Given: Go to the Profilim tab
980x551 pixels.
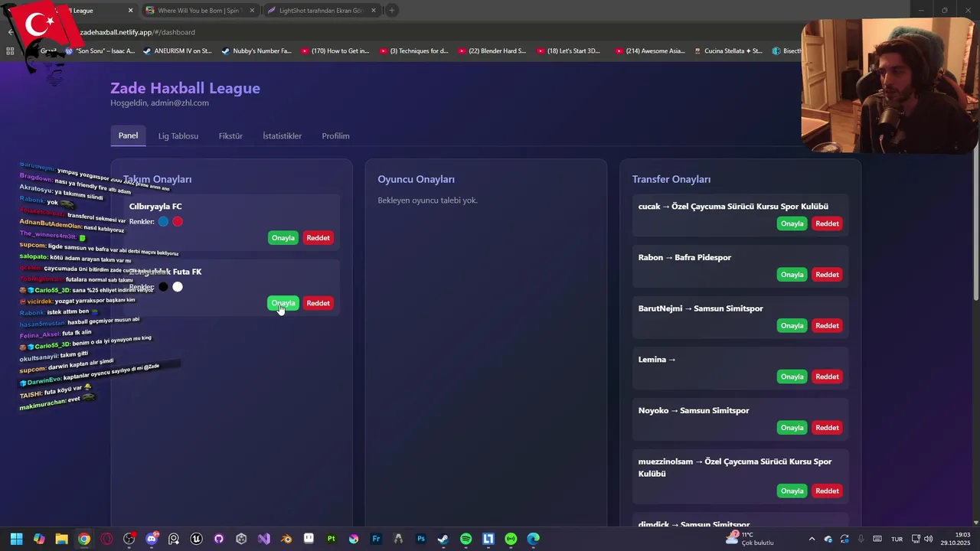Looking at the screenshot, I should coord(335,136).
